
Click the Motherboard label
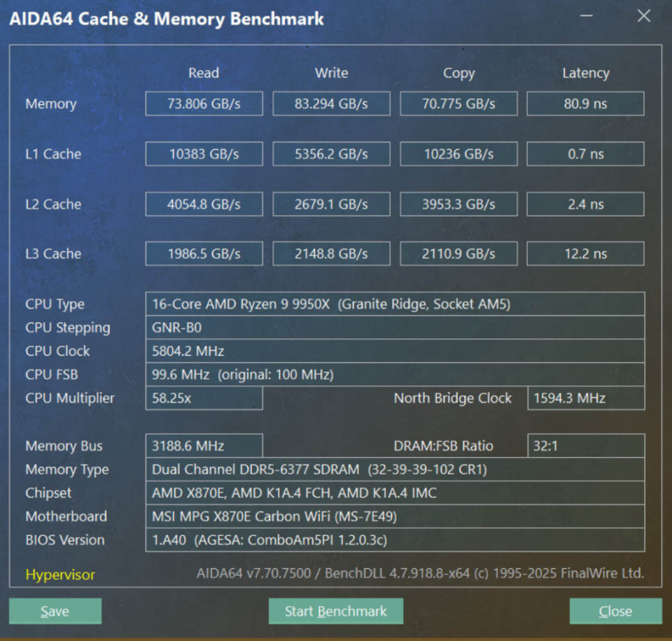point(66,516)
